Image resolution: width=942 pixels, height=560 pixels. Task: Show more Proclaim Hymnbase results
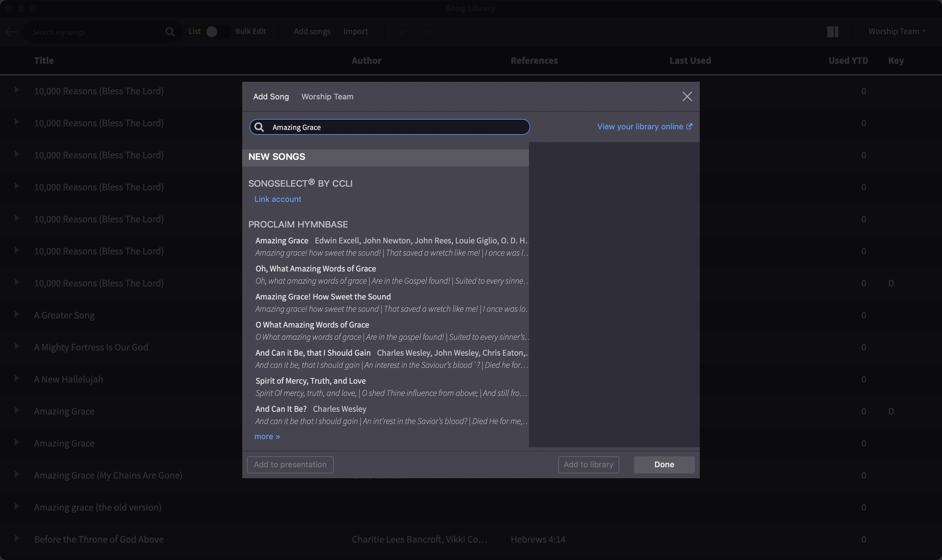click(267, 436)
